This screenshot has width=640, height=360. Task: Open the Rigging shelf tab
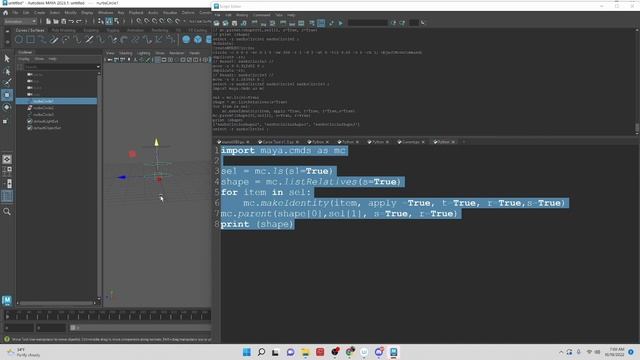pos(113,30)
